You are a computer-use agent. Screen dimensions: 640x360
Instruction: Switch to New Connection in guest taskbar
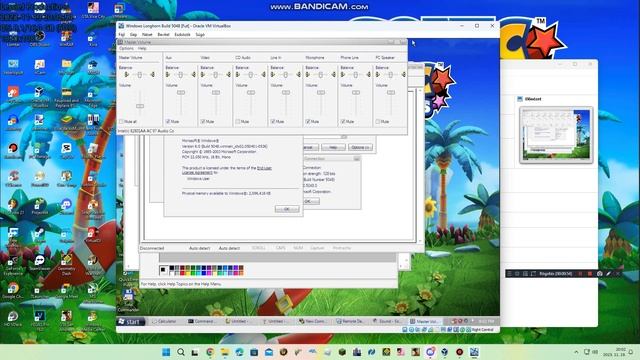click(313, 322)
